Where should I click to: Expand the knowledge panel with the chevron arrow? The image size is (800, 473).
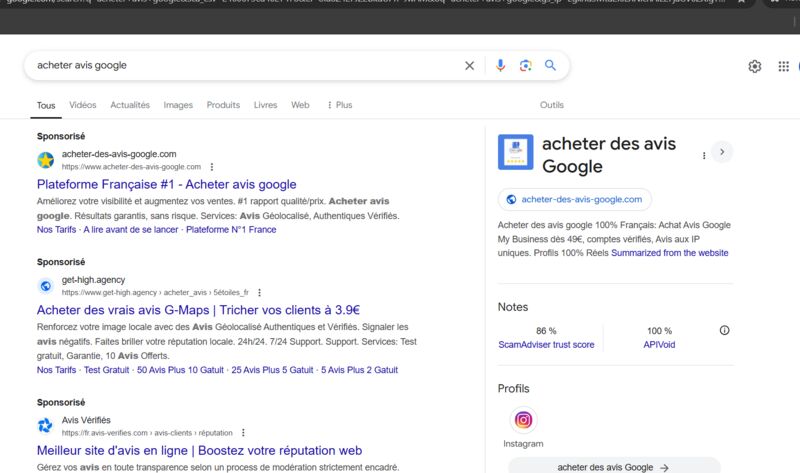click(722, 152)
